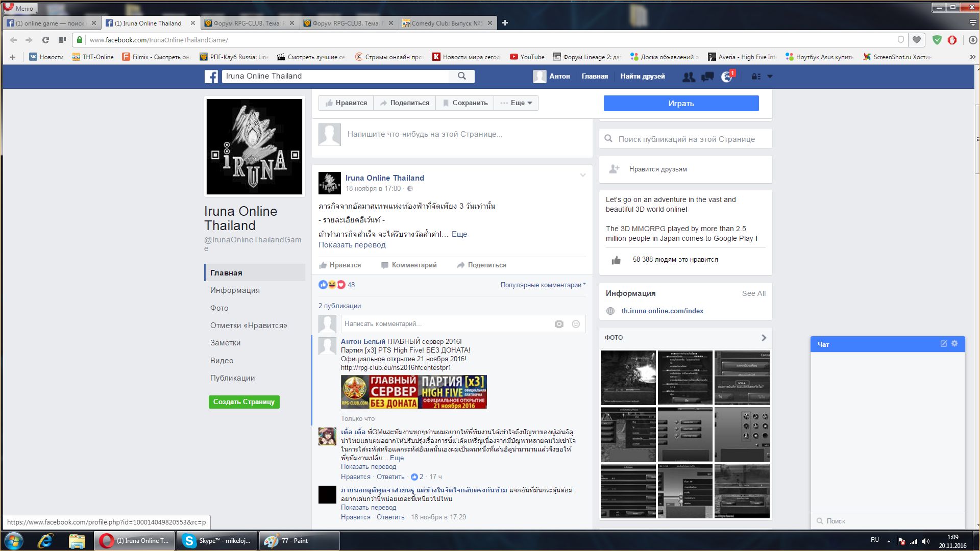Open the Windows Start button
This screenshot has width=980, height=551.
(13, 541)
